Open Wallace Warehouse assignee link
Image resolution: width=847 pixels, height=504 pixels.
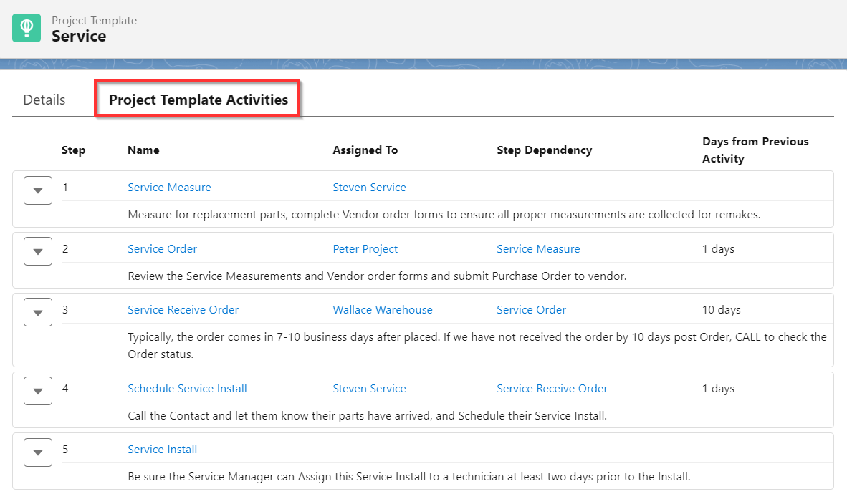tap(383, 309)
